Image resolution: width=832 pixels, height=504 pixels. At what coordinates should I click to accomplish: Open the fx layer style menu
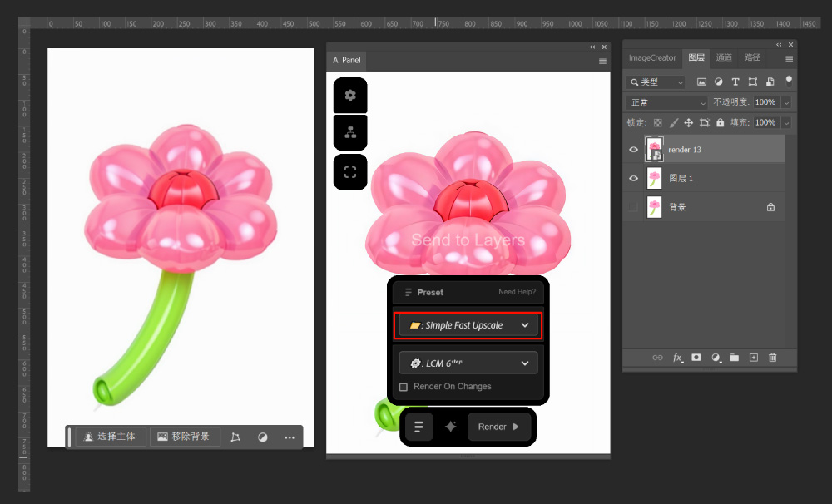677,358
